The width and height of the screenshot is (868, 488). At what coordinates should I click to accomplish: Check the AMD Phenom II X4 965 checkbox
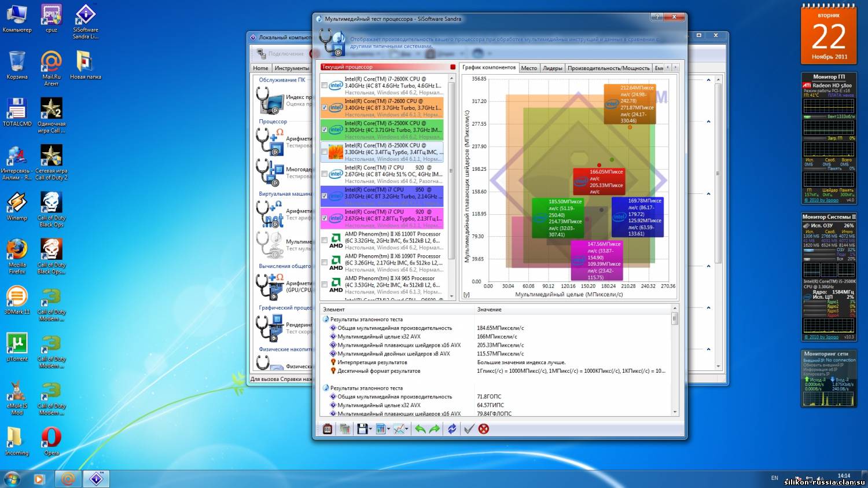(324, 284)
